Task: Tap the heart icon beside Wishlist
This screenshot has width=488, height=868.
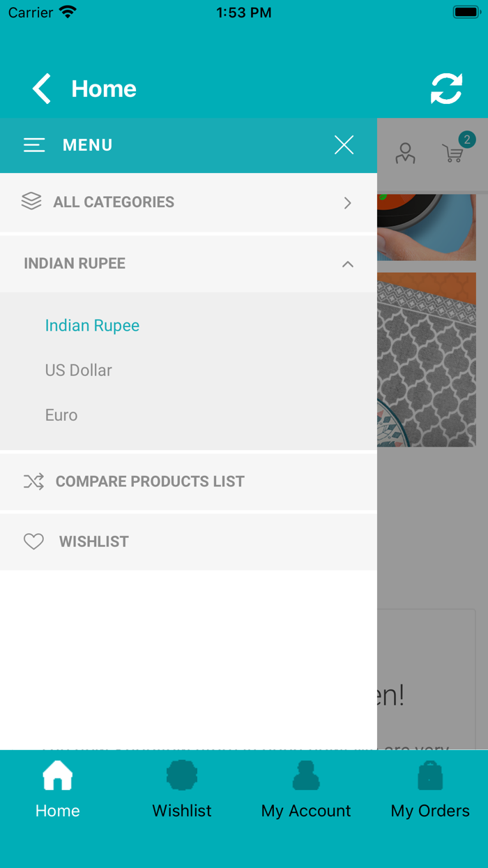Action: tap(33, 541)
